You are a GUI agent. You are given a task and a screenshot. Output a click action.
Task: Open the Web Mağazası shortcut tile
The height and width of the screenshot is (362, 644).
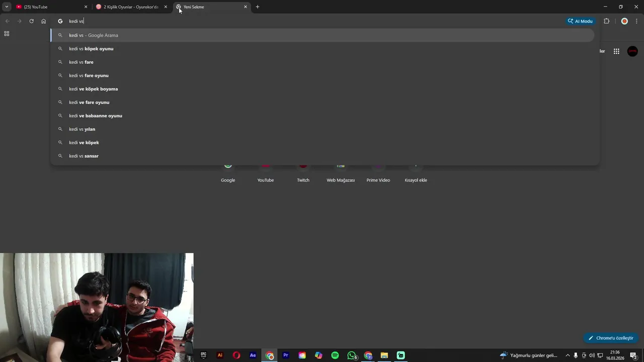coord(341,173)
